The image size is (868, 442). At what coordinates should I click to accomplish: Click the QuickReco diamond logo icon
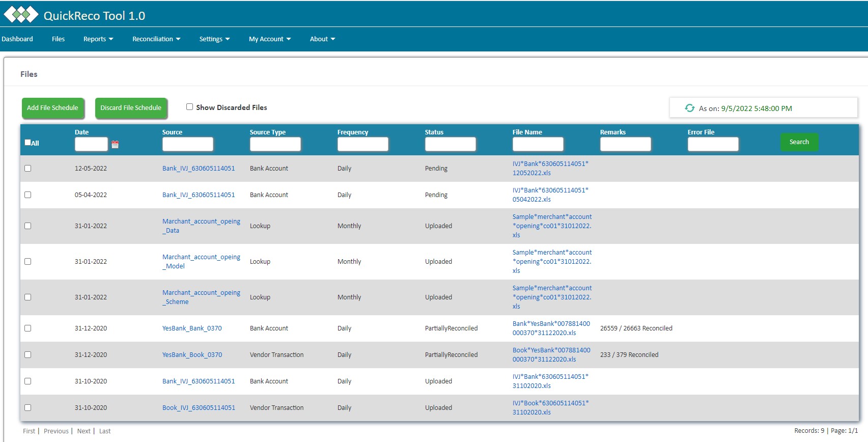(21, 15)
